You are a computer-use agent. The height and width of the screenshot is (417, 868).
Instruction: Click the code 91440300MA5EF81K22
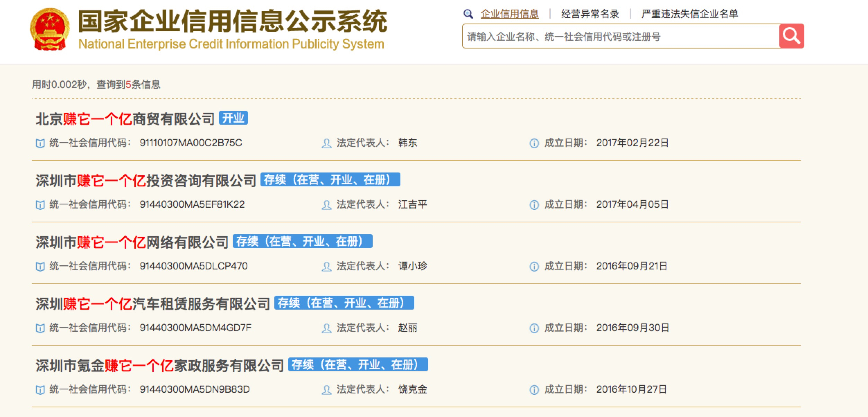192,204
